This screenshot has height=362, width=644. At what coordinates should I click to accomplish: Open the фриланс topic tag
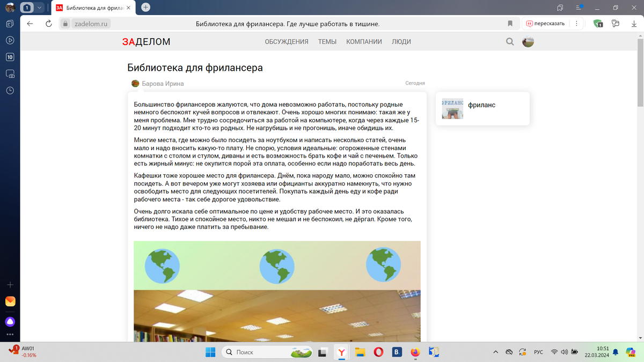click(x=482, y=105)
